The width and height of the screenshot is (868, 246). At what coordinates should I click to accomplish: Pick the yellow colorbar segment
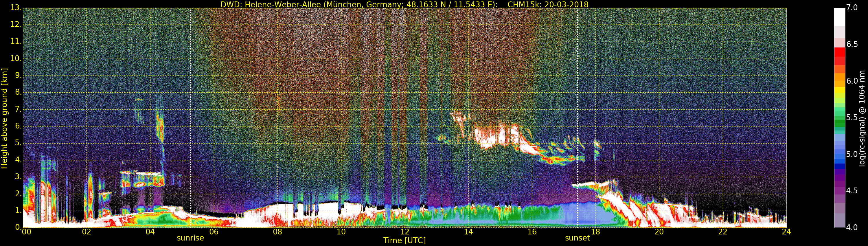tap(839, 90)
